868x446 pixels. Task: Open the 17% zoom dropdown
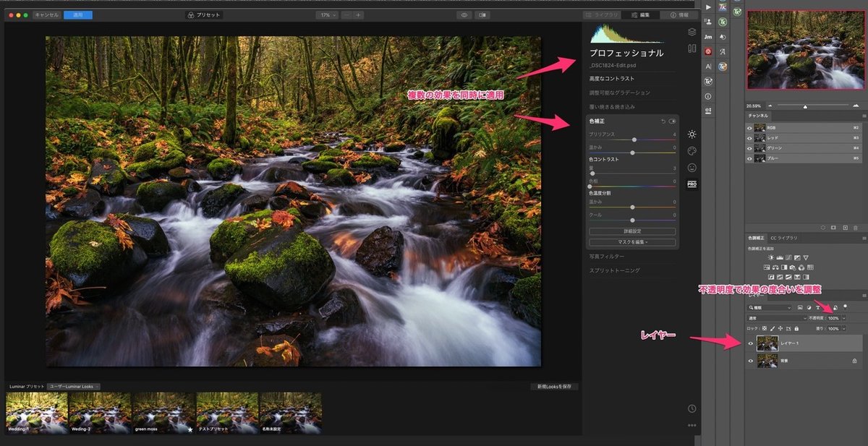[328, 14]
